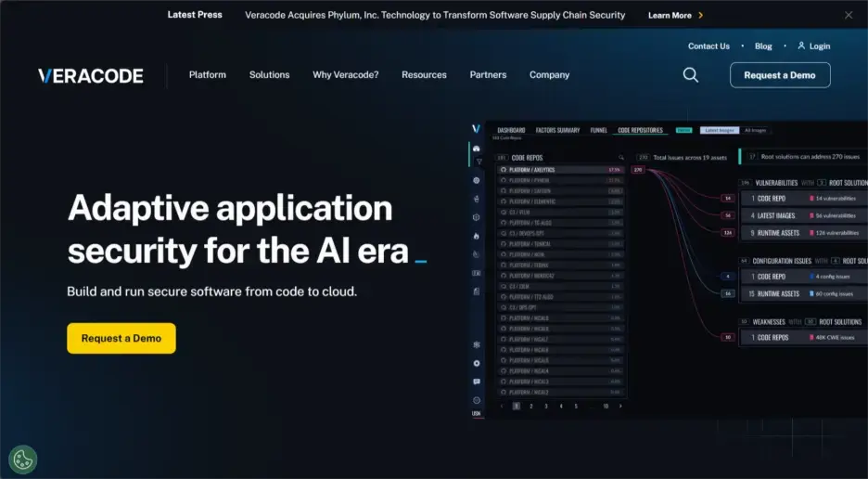Toggle the Latest Images filter
This screenshot has width=868, height=479.
(x=719, y=130)
